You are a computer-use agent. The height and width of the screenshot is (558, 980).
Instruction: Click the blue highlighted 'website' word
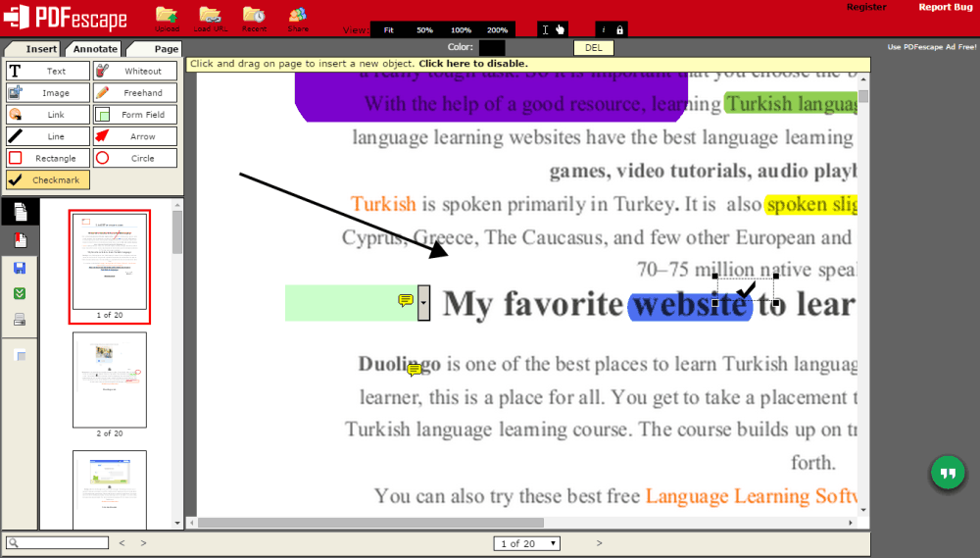pyautogui.click(x=690, y=305)
